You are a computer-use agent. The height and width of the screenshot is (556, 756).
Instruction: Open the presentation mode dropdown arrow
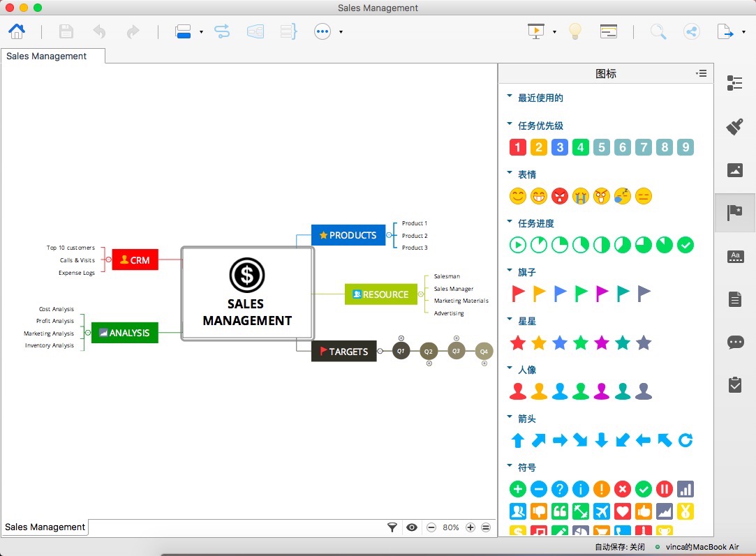(x=554, y=32)
